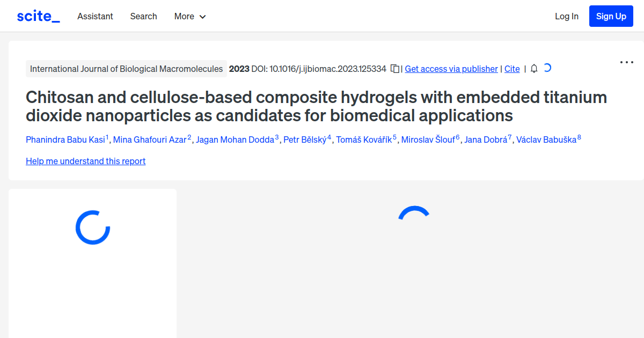Open author Mina Ghafouri Azar
The height and width of the screenshot is (338, 644).
150,140
